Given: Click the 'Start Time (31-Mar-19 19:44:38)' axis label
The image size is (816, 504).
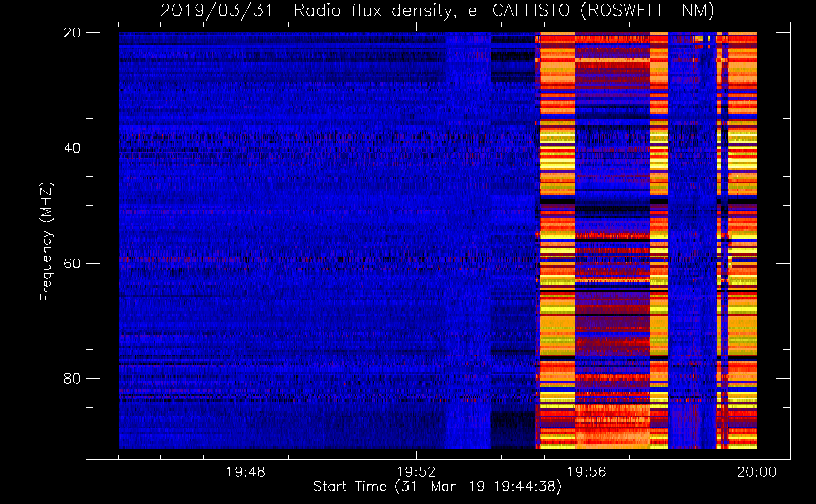Looking at the screenshot, I should point(437,487).
